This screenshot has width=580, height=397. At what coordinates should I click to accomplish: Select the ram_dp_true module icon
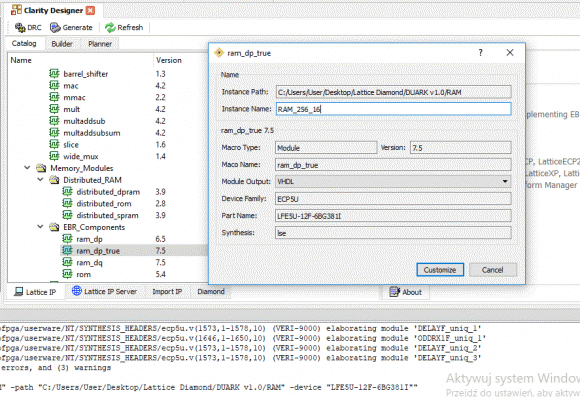67,250
